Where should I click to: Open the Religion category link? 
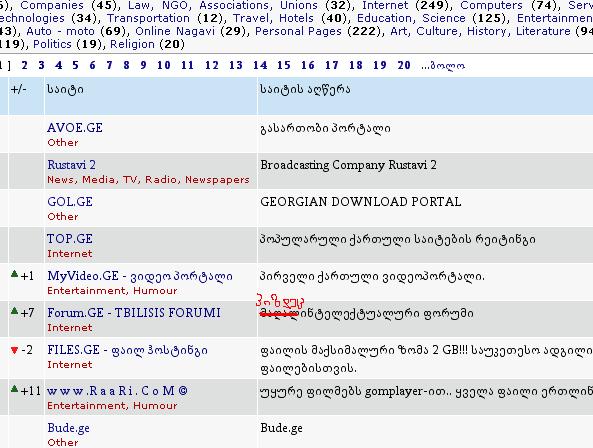click(x=132, y=44)
